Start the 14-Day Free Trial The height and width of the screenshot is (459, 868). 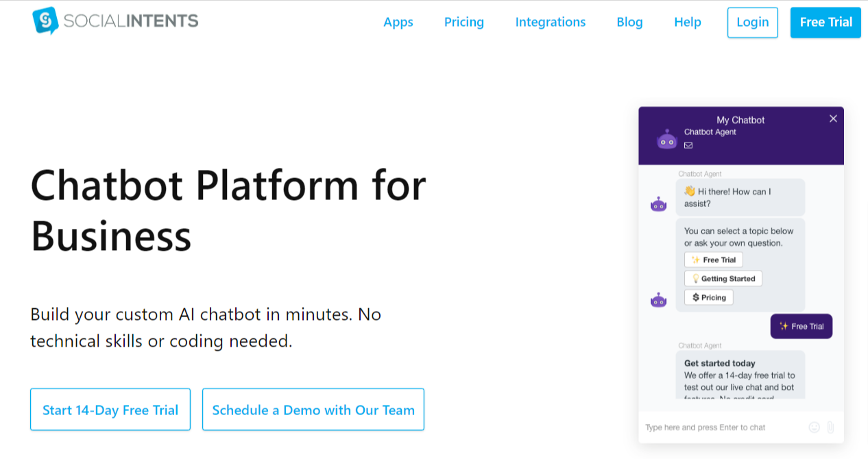[110, 410]
